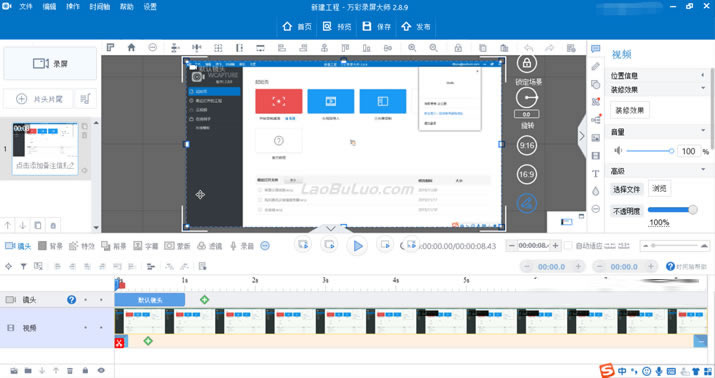Click the 保存 save button
715x378 pixels.
(x=377, y=26)
